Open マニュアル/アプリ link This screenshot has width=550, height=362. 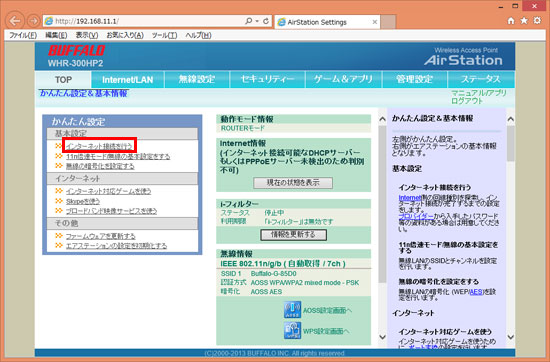478,93
